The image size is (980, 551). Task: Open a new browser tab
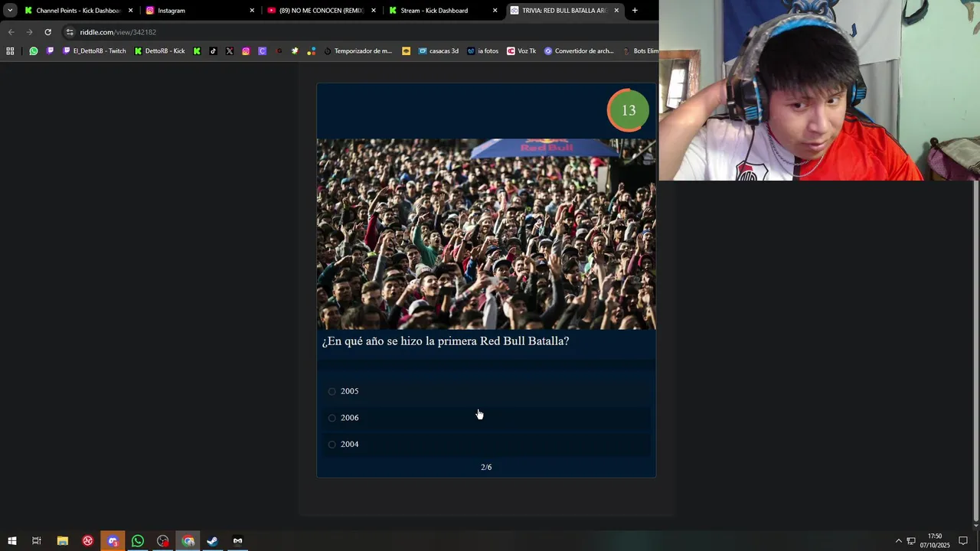coord(635,11)
